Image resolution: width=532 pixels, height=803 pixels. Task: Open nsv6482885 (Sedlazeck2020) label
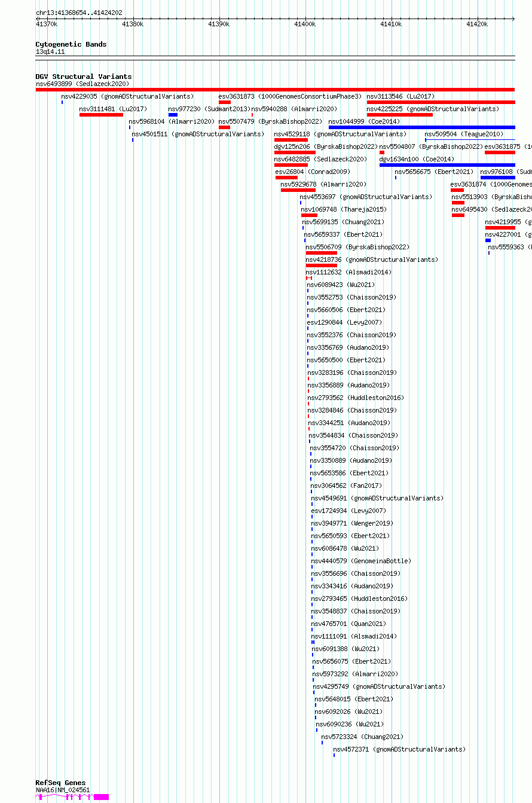coord(320,159)
